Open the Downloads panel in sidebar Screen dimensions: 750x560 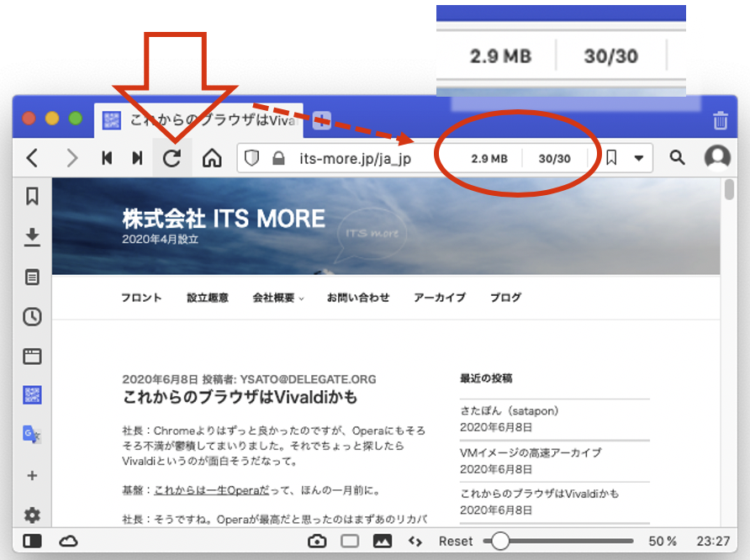coord(32,236)
